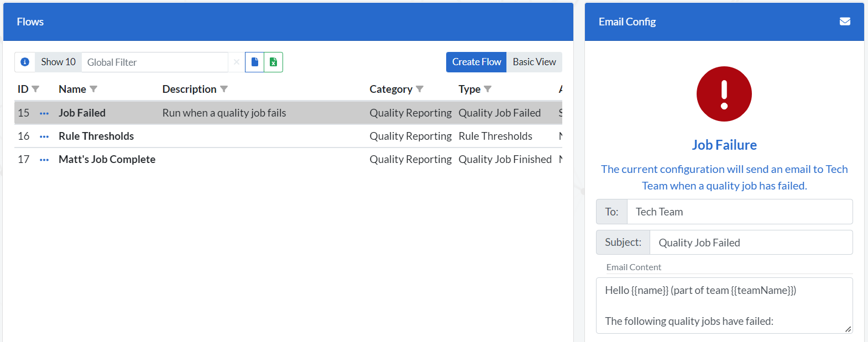The height and width of the screenshot is (342, 868).
Task: Open the Type column filter
Action: tap(488, 89)
